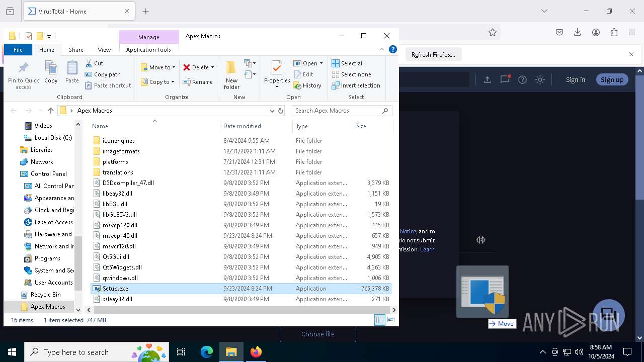Screen dimensions: 644x362
Task: Select the VirusTotal - Home tab
Action: click(x=78, y=11)
